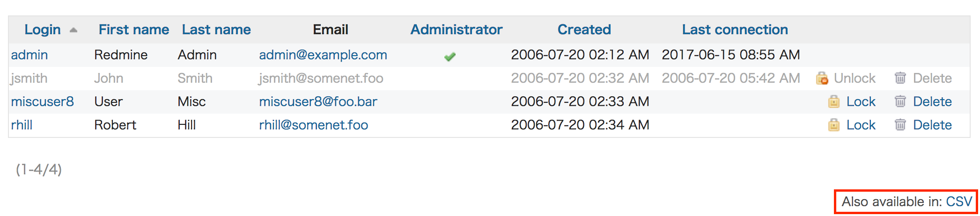
Task: Open the miscuser8 login link
Action: 43,101
